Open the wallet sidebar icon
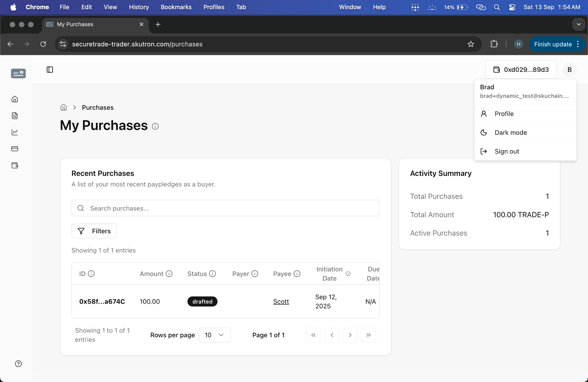This screenshot has width=588, height=382. pos(15,165)
